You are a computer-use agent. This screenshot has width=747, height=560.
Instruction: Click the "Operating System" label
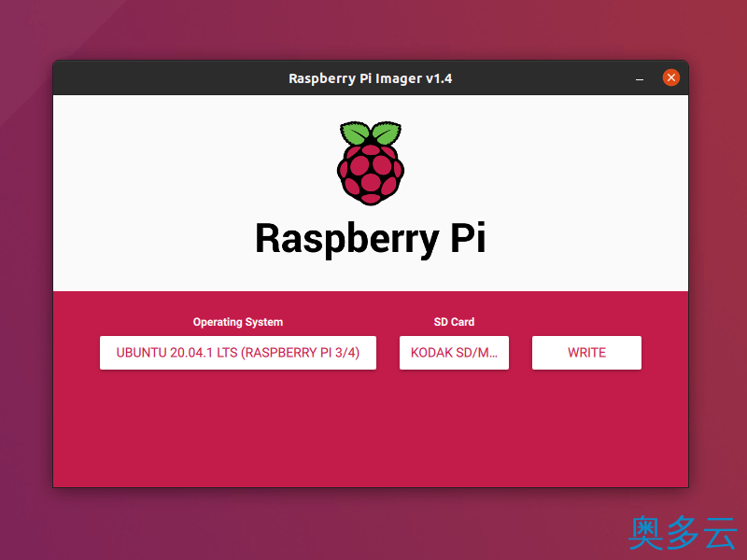(238, 322)
